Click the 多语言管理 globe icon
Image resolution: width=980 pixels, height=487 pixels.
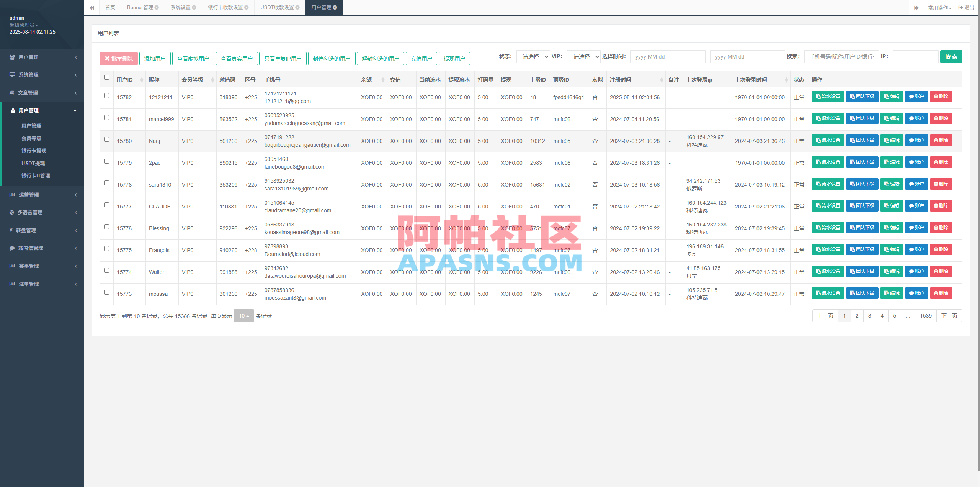tap(12, 212)
